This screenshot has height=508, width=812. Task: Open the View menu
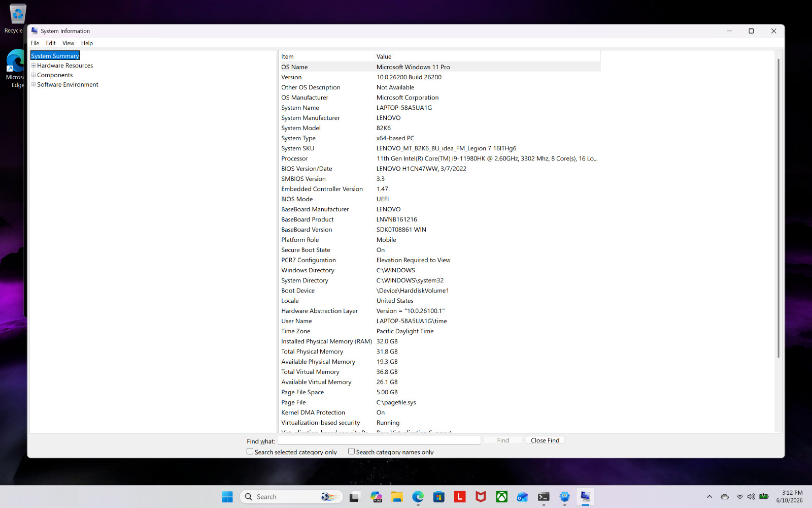pos(69,43)
